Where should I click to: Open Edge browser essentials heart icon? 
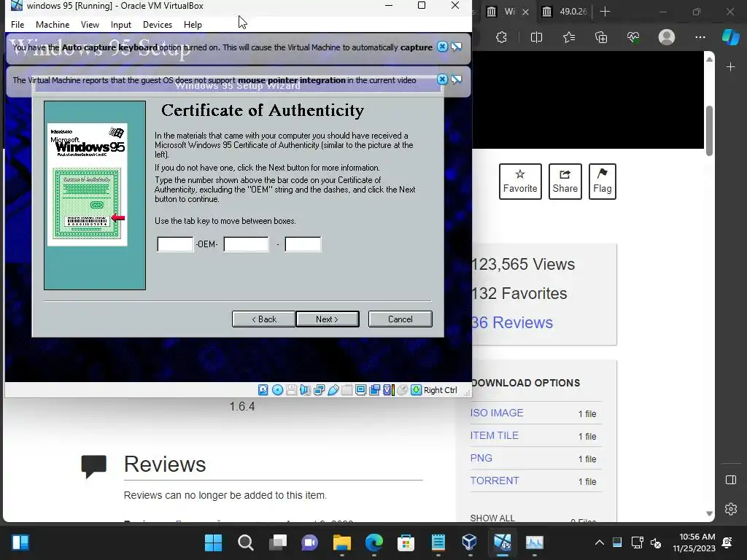(633, 37)
